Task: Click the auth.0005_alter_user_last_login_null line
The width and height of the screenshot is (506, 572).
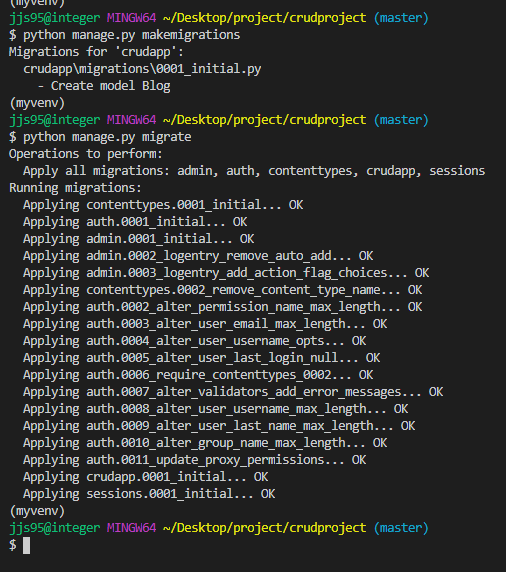Action: pyautogui.click(x=202, y=358)
